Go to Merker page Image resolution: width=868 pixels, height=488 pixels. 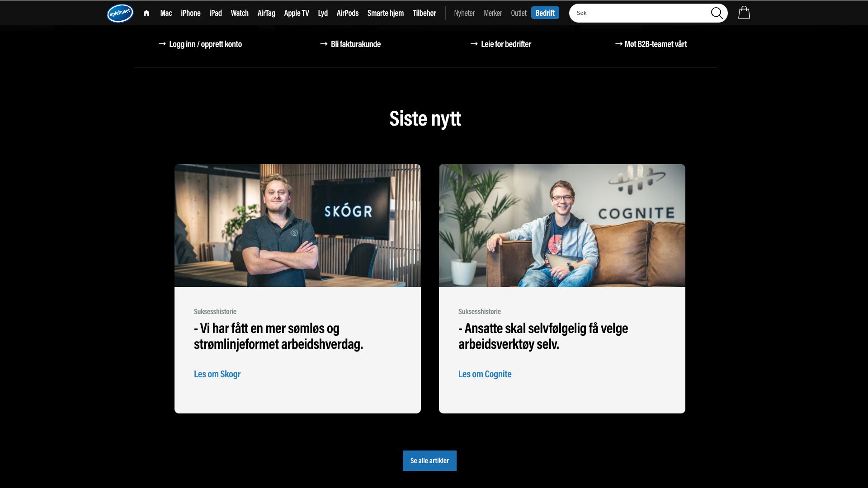coord(493,13)
